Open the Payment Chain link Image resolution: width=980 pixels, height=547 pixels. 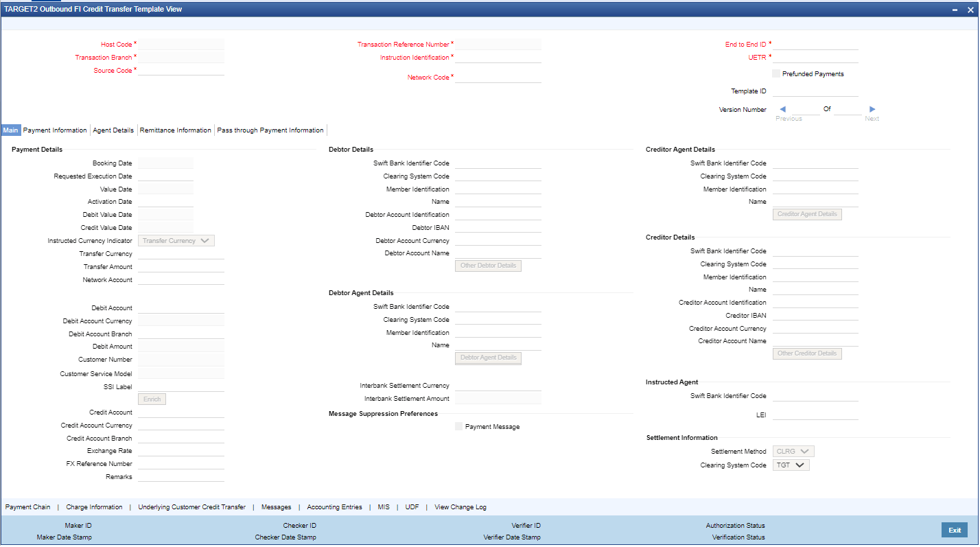pyautogui.click(x=27, y=507)
